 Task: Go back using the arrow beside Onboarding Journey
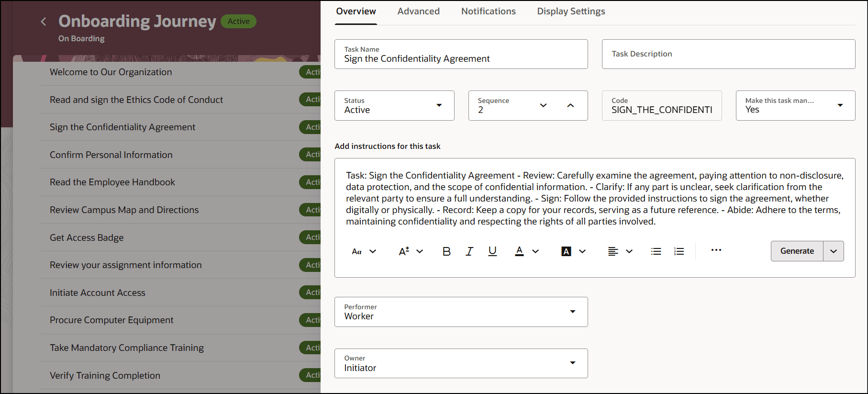point(44,22)
